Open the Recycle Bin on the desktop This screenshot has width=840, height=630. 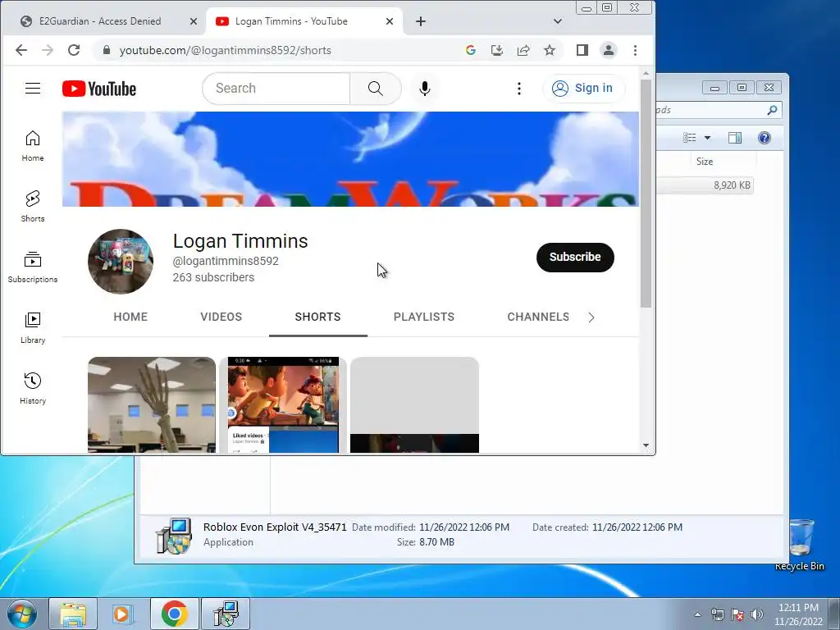click(799, 545)
